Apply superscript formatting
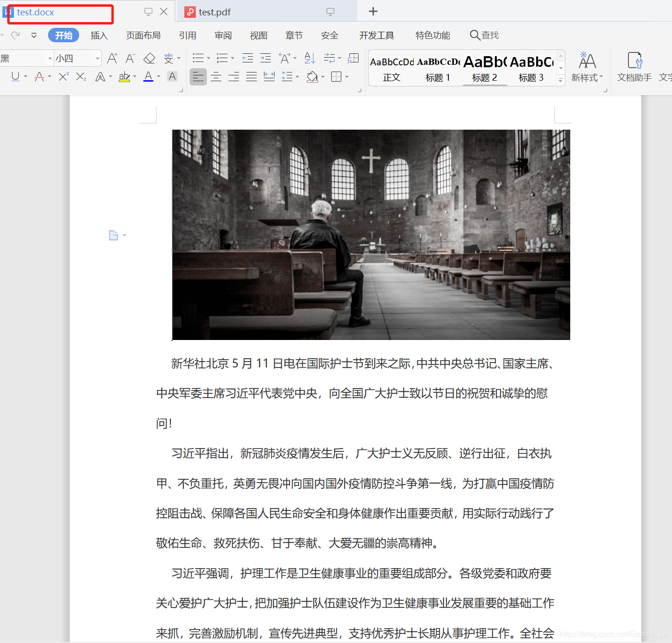Screen dimensions: 672x643 point(63,76)
